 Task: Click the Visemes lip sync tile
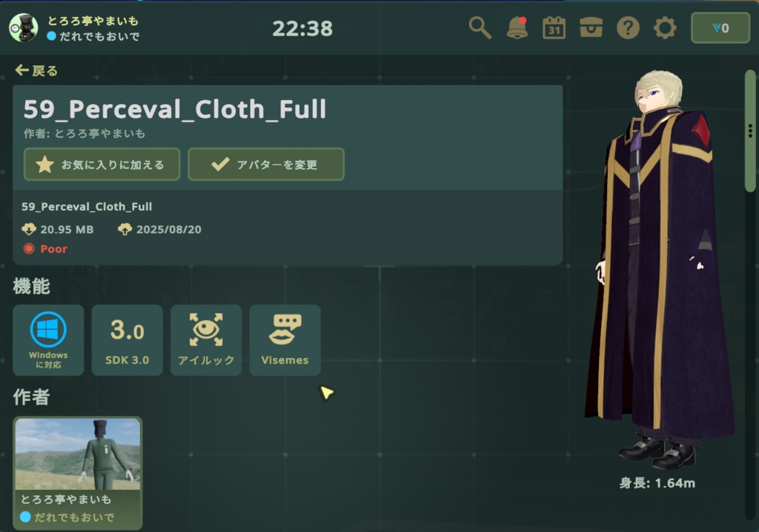tap(285, 340)
